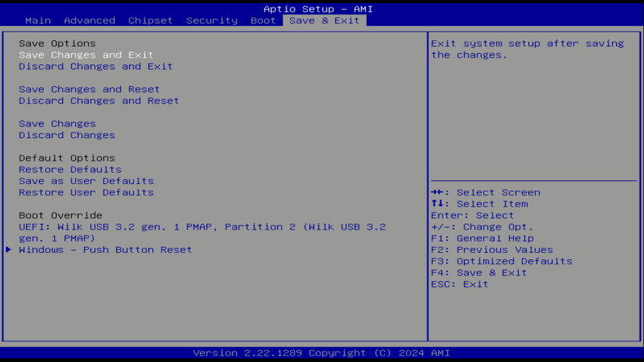Viewport: 644px width, 362px height.
Task: Boot from UEFI Wilk USB 3.2 entry
Action: tap(202, 227)
